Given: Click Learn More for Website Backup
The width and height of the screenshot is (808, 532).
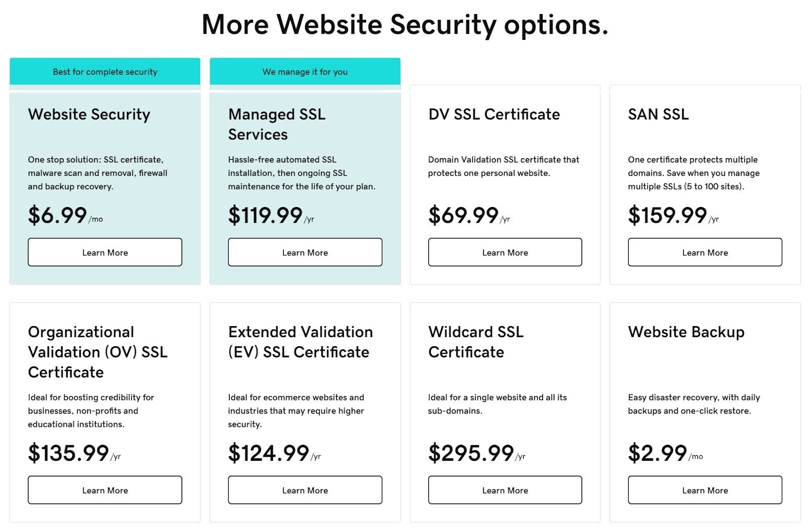Looking at the screenshot, I should (704, 490).
